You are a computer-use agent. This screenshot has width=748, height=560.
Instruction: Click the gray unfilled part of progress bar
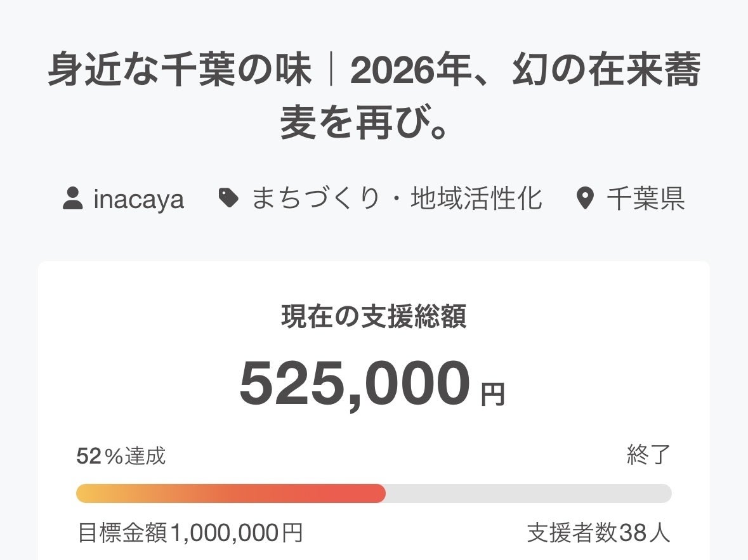pos(527,493)
